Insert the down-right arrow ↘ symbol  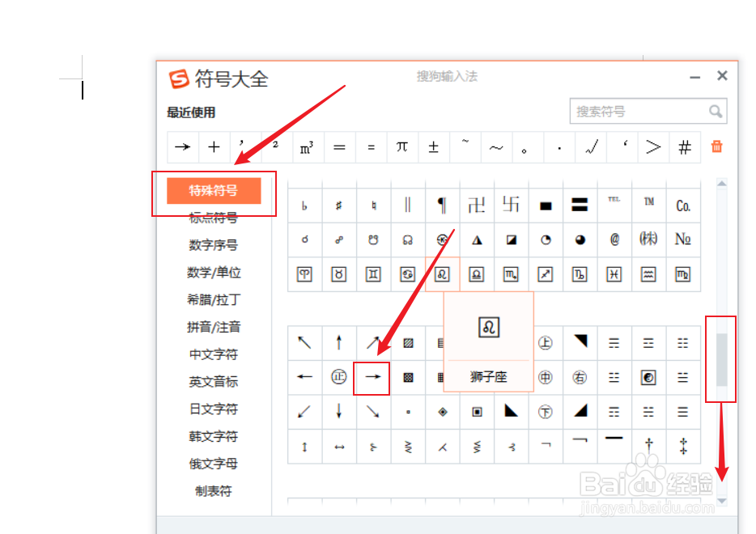373,412
